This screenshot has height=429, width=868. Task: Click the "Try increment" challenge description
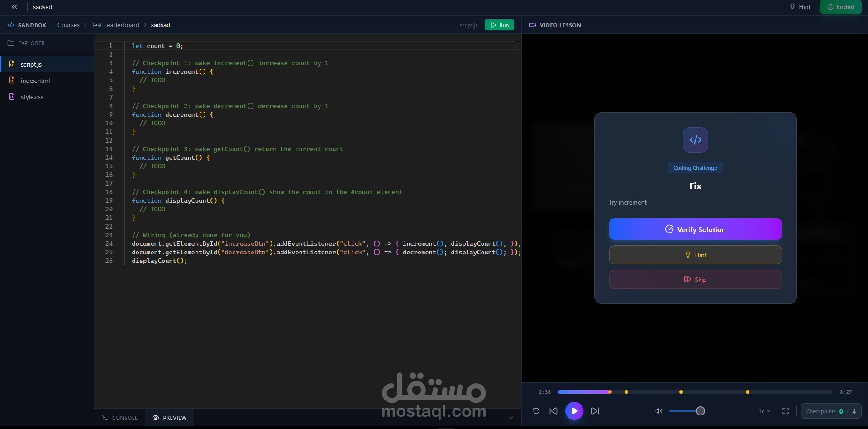[628, 202]
